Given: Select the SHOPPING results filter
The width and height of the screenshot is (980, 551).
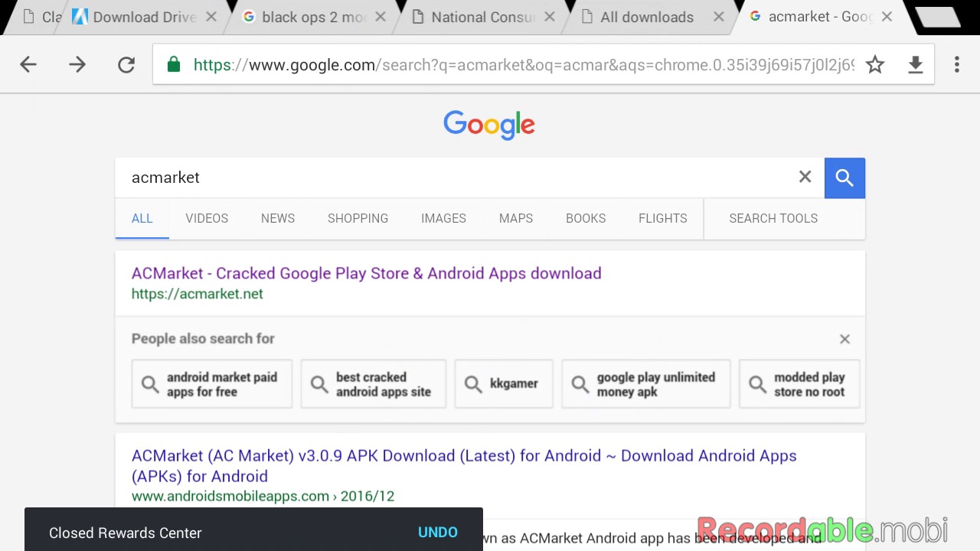Looking at the screenshot, I should (x=358, y=218).
